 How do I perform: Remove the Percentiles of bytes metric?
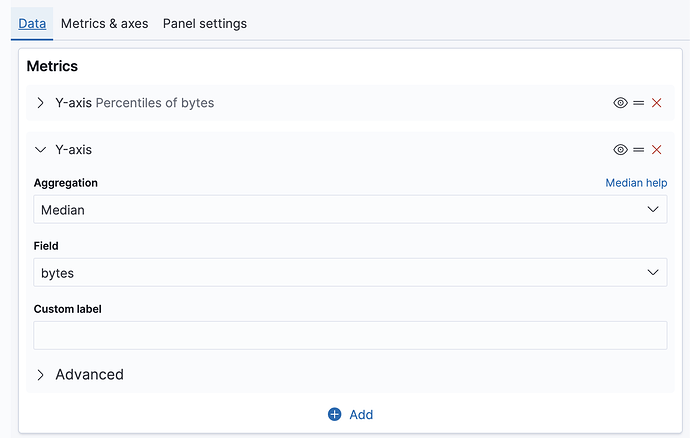click(x=657, y=103)
